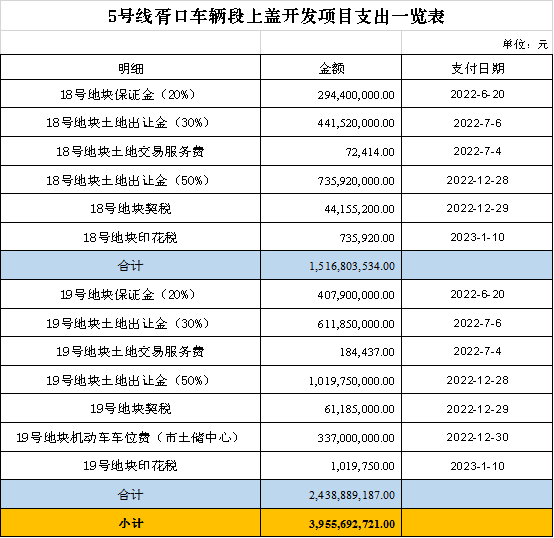Screen dimensions: 554x538
Task: Select the amount 294,400,000.00 cell
Action: click(x=331, y=94)
